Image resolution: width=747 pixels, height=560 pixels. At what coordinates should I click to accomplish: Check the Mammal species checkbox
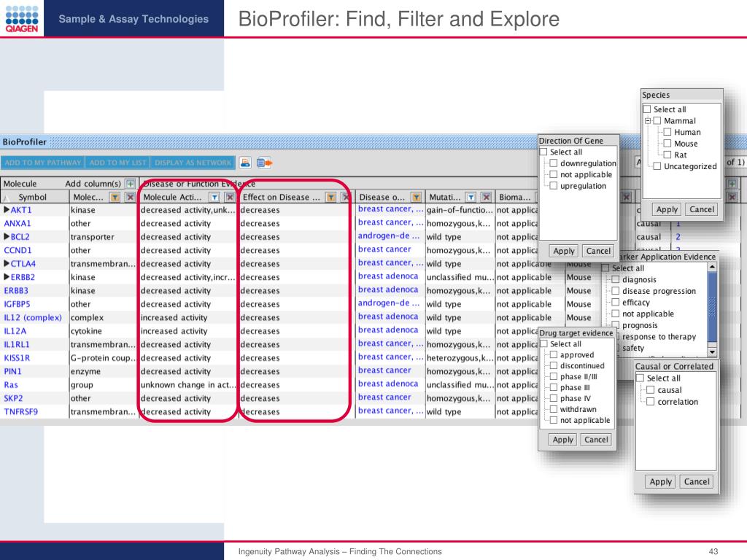(x=657, y=120)
